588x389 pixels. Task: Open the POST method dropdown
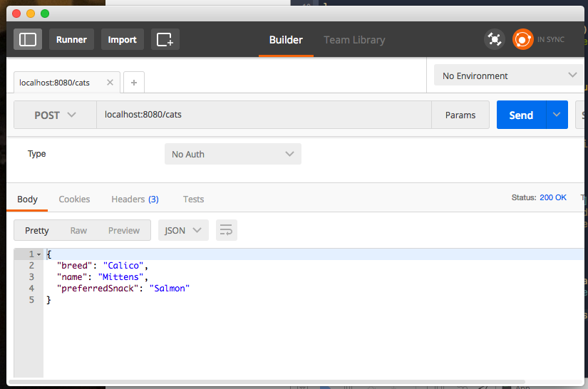[55, 115]
